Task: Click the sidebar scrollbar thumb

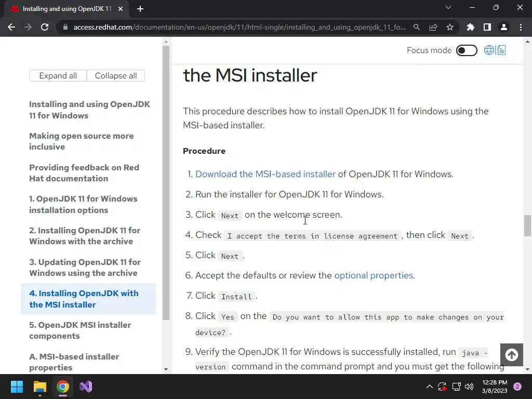Action: [x=166, y=182]
